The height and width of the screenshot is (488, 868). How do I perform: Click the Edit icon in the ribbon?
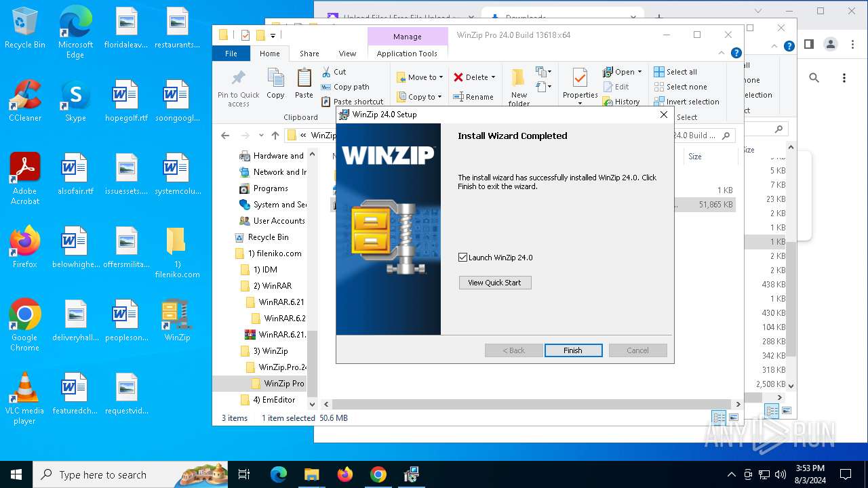[x=608, y=87]
